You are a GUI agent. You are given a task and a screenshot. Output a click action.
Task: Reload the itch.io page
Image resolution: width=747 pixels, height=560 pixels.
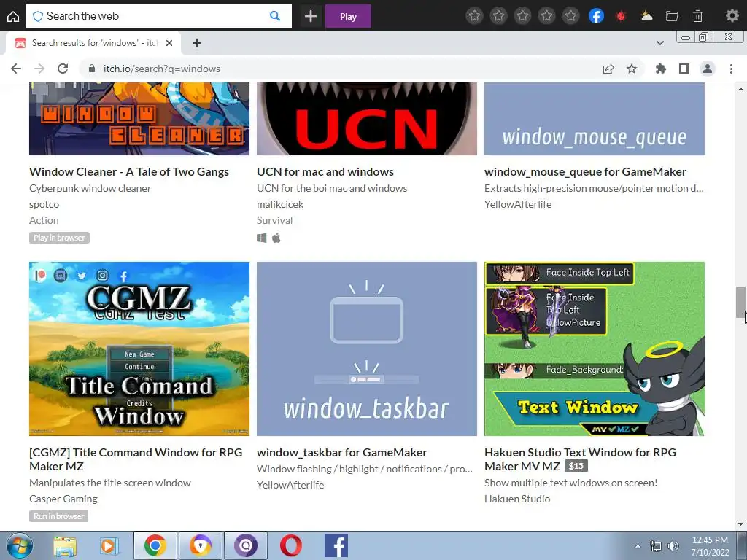(x=63, y=69)
